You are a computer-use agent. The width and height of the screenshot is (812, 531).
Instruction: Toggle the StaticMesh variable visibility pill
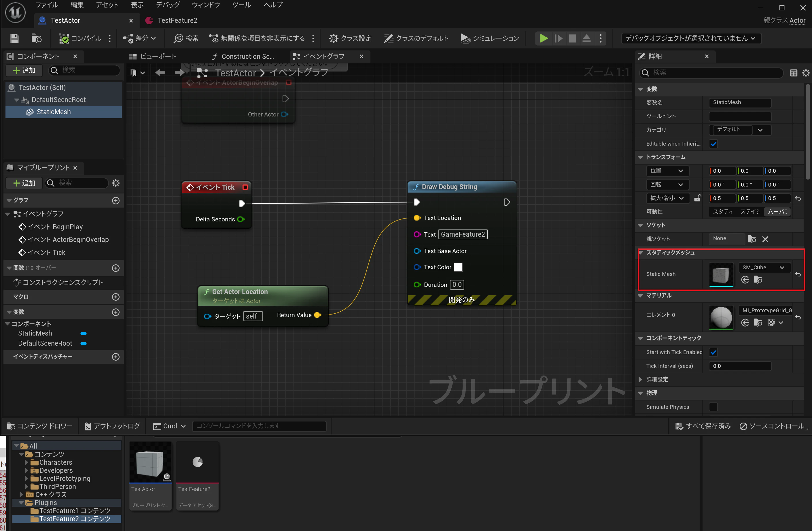coord(84,333)
